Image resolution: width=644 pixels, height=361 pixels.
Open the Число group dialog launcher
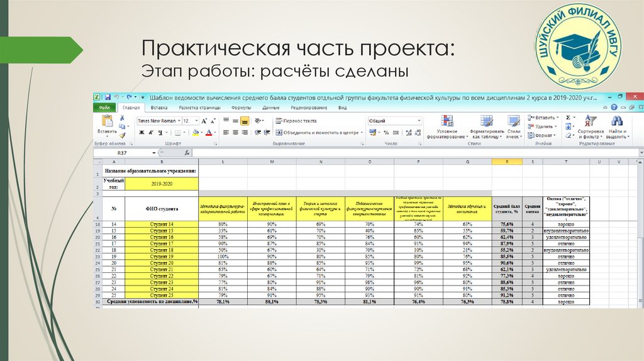tap(419, 144)
